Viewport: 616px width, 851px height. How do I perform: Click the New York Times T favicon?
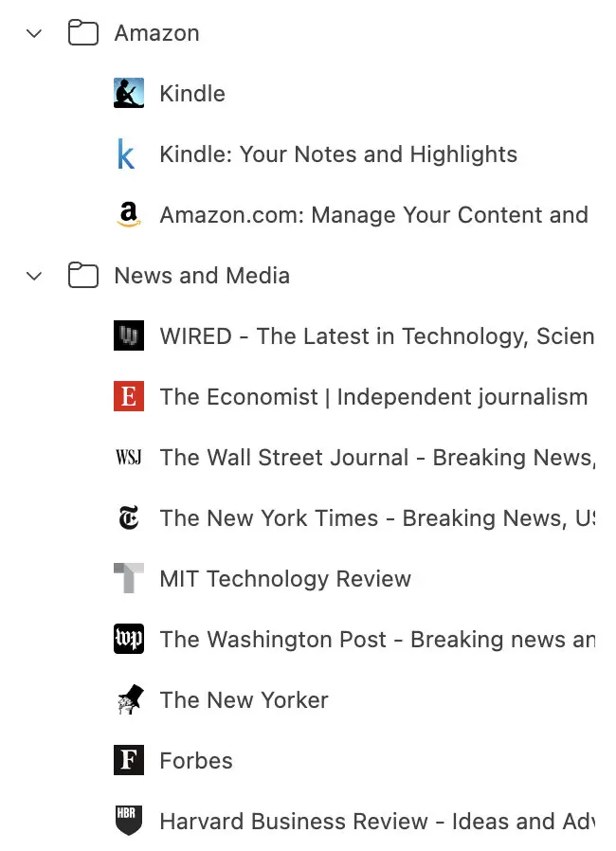pos(128,518)
